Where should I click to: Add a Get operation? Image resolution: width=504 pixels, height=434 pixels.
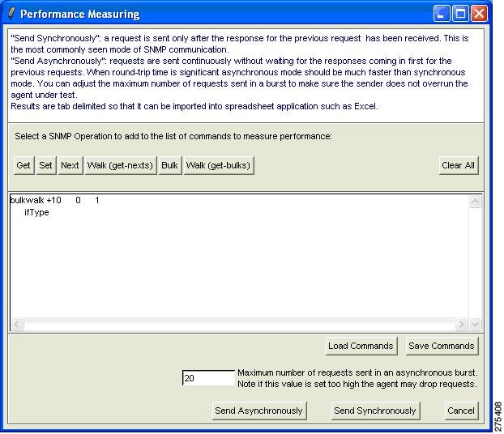pos(23,165)
